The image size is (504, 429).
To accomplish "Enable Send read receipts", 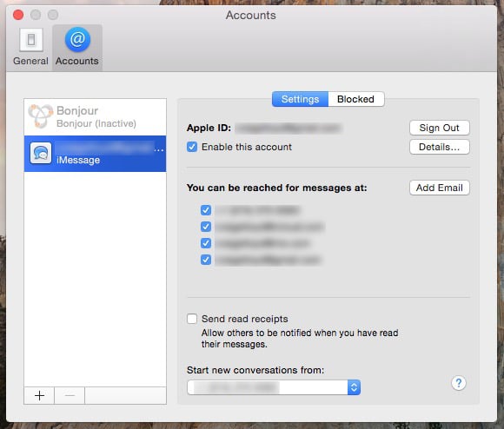I will click(x=192, y=319).
